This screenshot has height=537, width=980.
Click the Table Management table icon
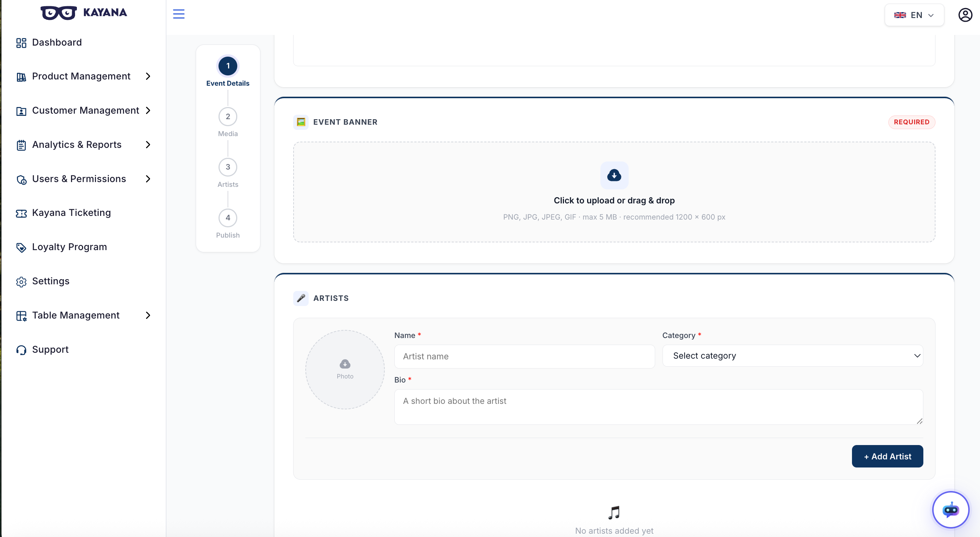(21, 316)
